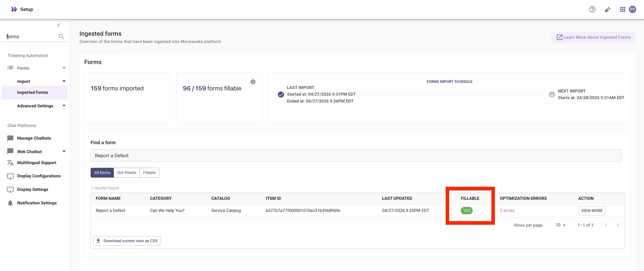
Task: Click the 159 forms imported card
Action: pyautogui.click(x=127, y=98)
